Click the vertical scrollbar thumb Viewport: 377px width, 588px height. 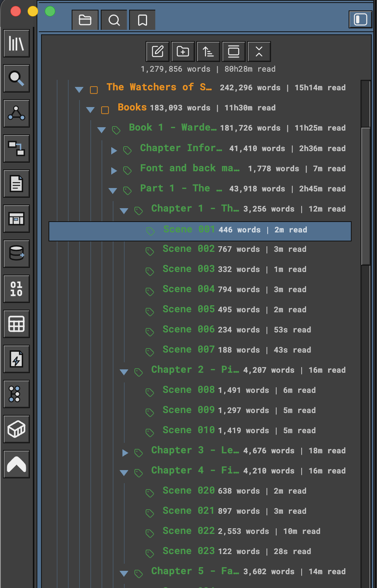point(366,196)
